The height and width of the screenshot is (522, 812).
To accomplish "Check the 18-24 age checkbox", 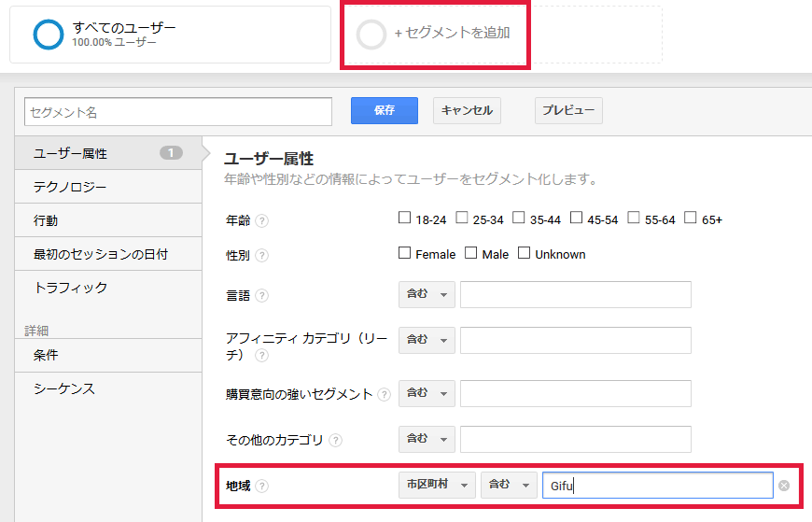I will coord(404,218).
